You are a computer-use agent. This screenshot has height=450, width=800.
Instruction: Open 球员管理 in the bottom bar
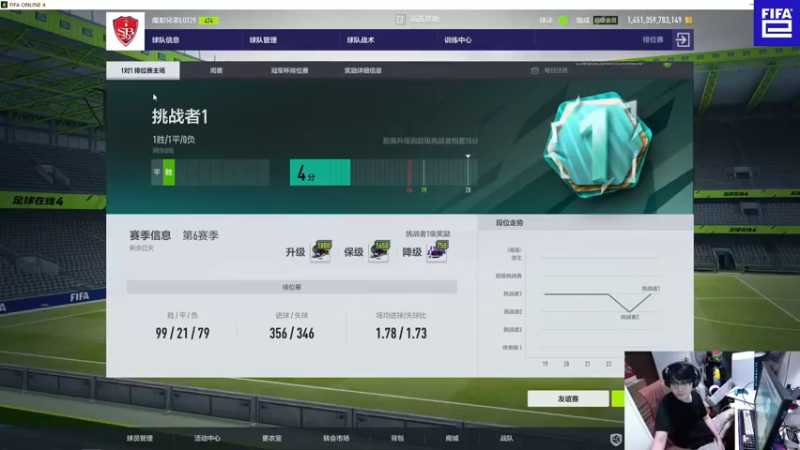(x=140, y=438)
